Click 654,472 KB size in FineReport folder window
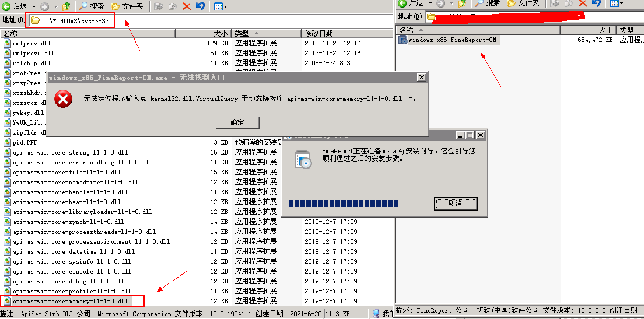 point(595,40)
